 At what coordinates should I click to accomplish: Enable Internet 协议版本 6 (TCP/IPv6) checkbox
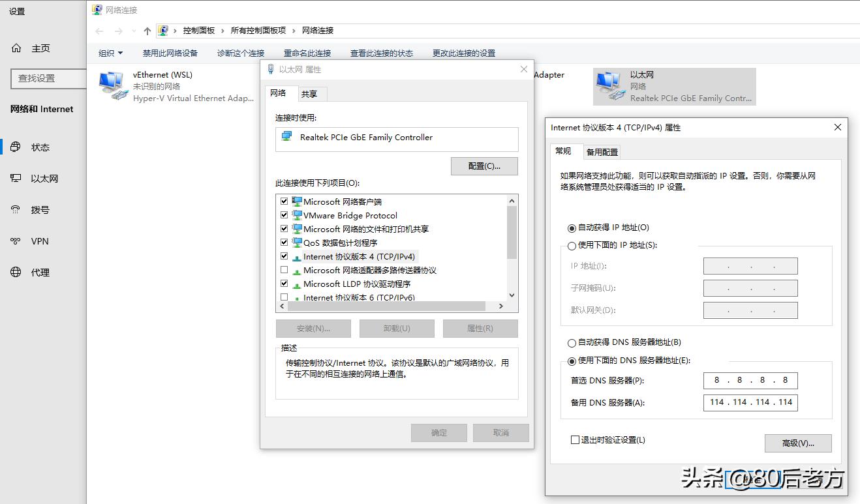[x=284, y=297]
